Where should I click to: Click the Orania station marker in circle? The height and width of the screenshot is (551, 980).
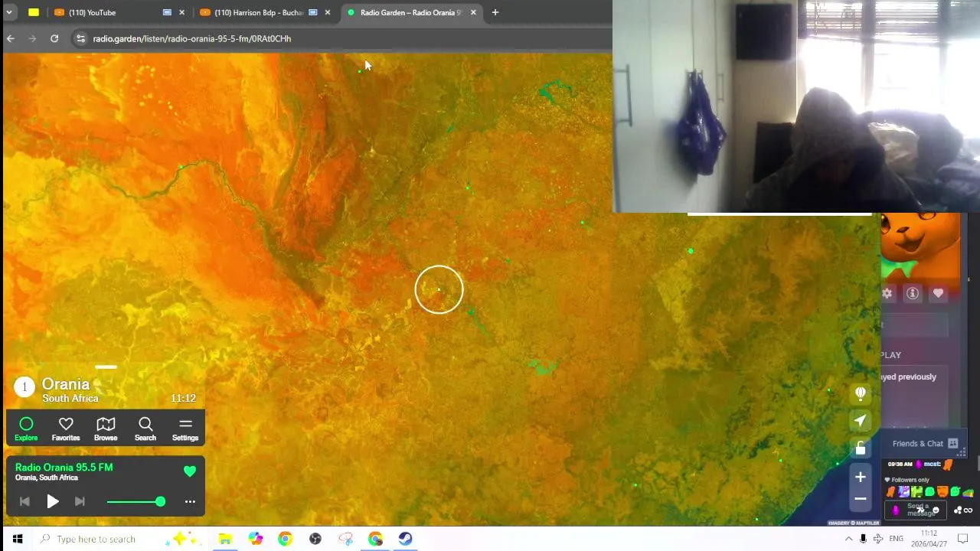tap(439, 289)
